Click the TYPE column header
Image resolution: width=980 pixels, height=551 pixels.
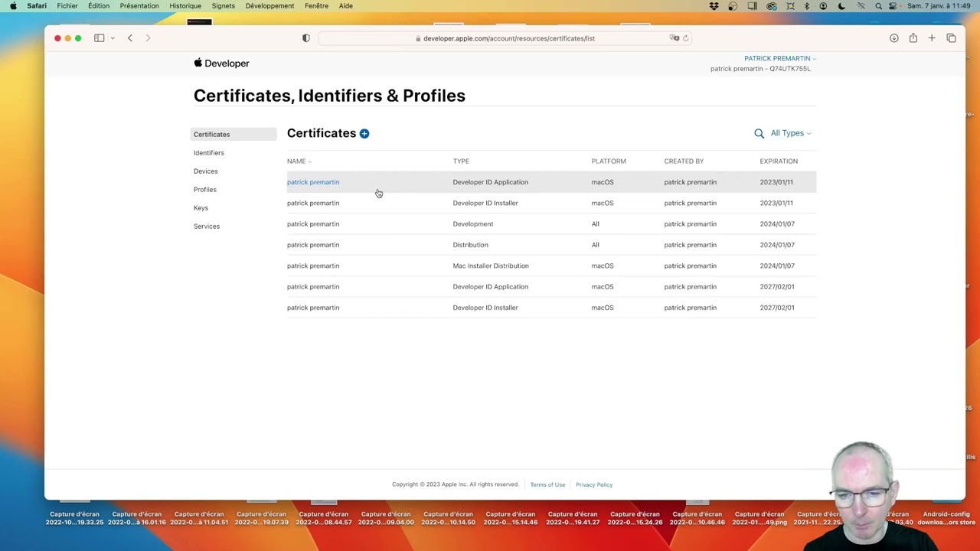coord(461,161)
